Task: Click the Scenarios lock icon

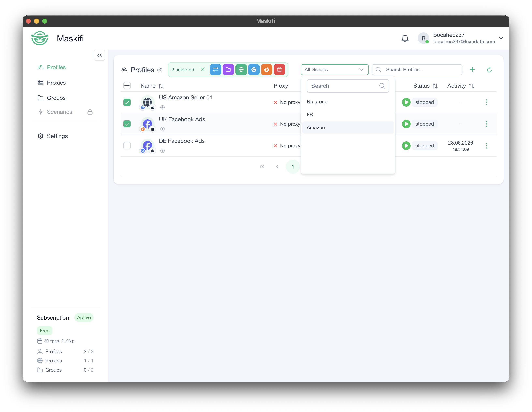Action: [x=90, y=112]
